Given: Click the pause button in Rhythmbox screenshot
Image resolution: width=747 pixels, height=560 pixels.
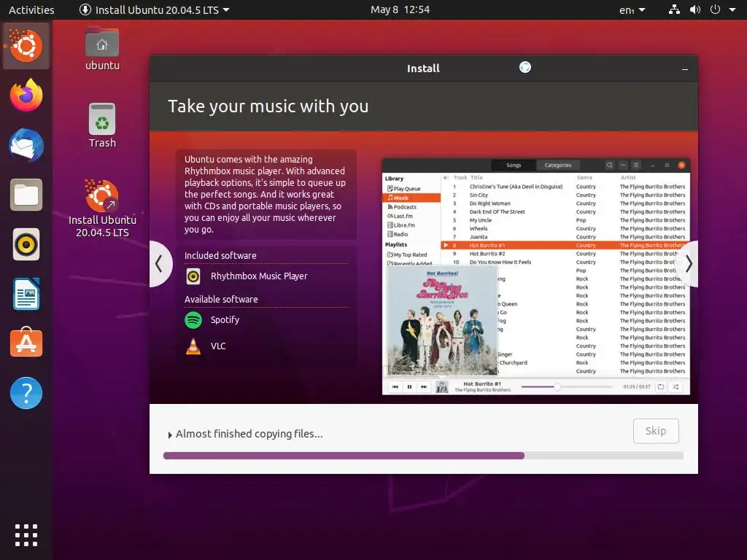Looking at the screenshot, I should pyautogui.click(x=409, y=386).
